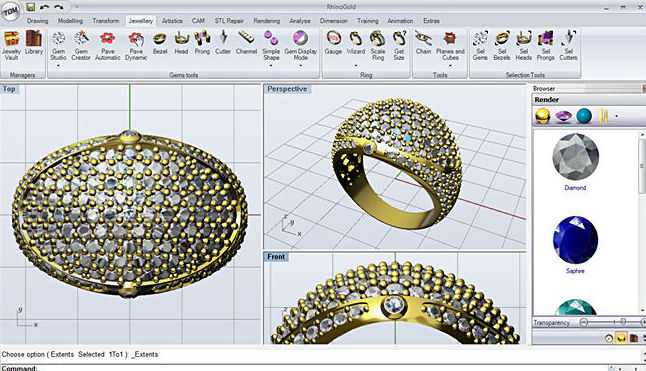Select the gold metal material category
This screenshot has height=371, width=646.
coord(543,116)
